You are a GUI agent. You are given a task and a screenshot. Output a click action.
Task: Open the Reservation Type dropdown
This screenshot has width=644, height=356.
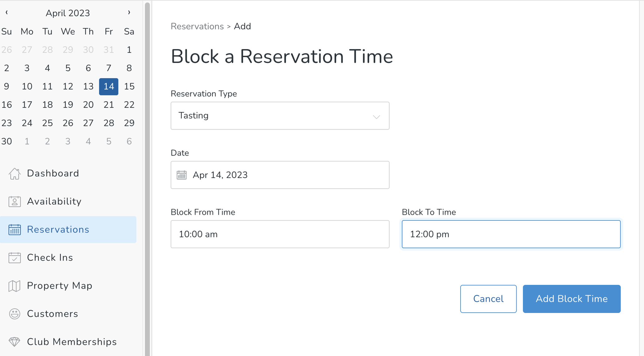point(376,116)
